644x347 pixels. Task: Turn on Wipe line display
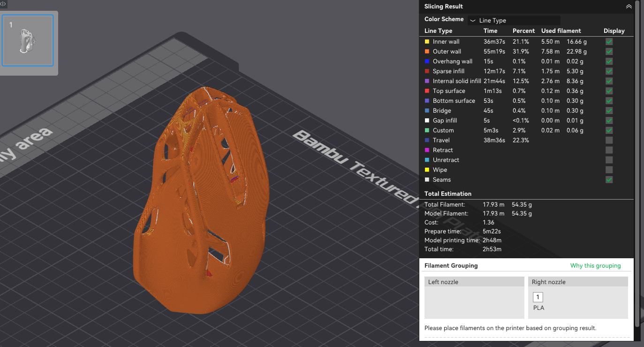[x=609, y=170]
